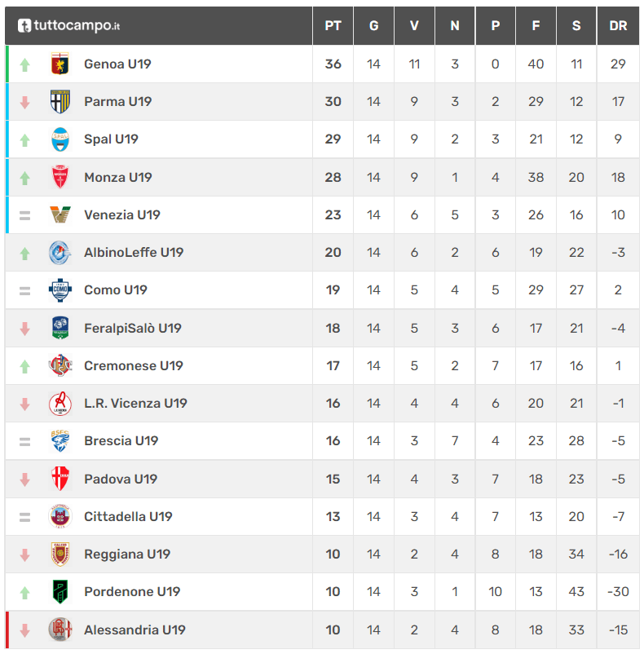Open the AlbinoLeffe U19 team name link

[x=134, y=252]
